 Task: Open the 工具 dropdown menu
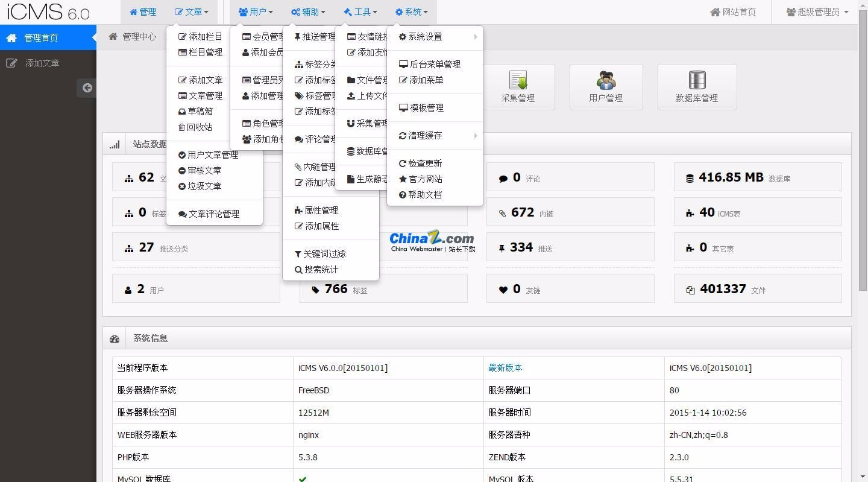(360, 12)
